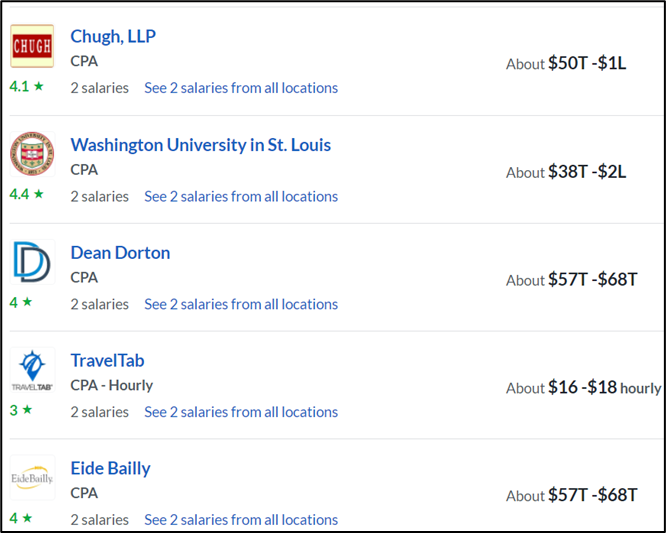This screenshot has width=666, height=533.
Task: Open the Dean Dorton company link
Action: pos(120,253)
